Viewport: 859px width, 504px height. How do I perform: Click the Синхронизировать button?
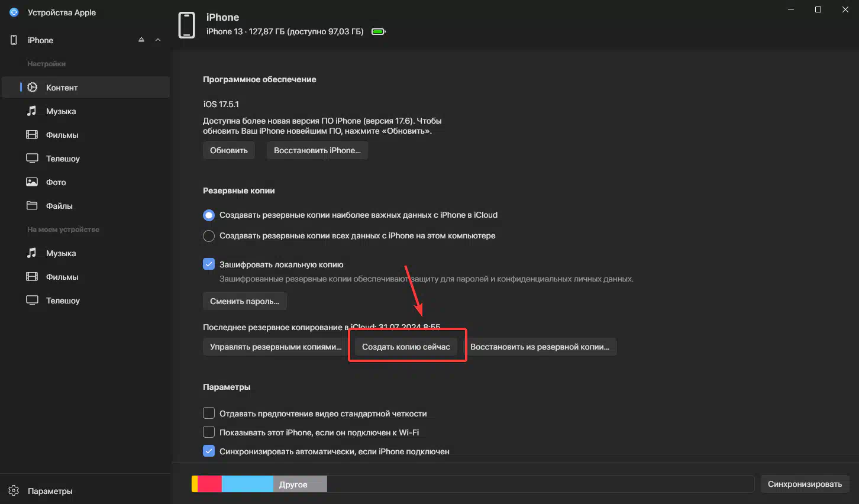click(x=805, y=484)
